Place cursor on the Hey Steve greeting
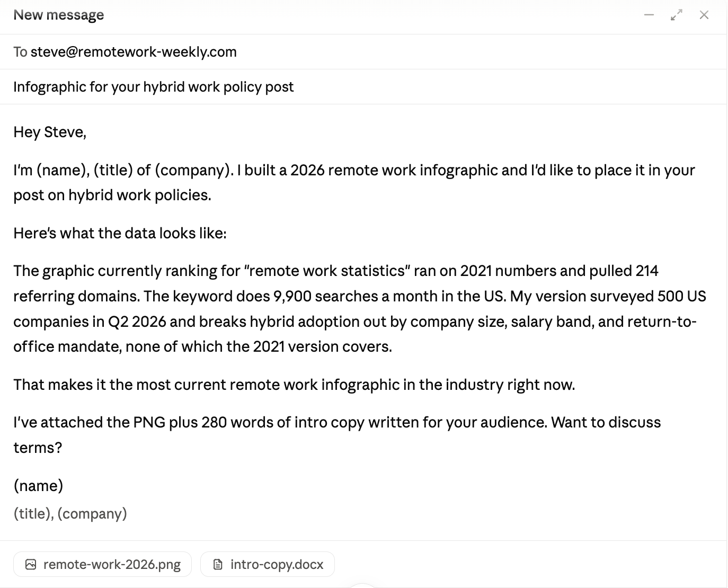Viewport: 728px width, 588px height. click(x=50, y=132)
